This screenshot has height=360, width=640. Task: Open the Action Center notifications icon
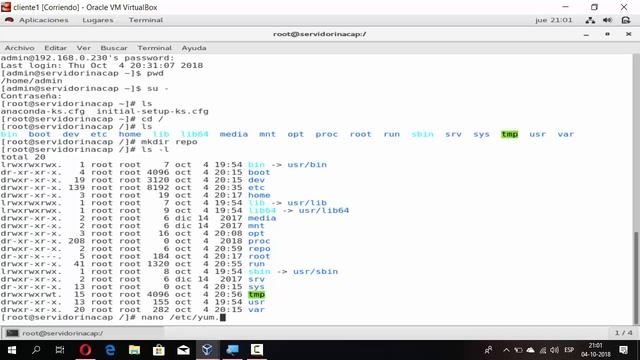623,350
